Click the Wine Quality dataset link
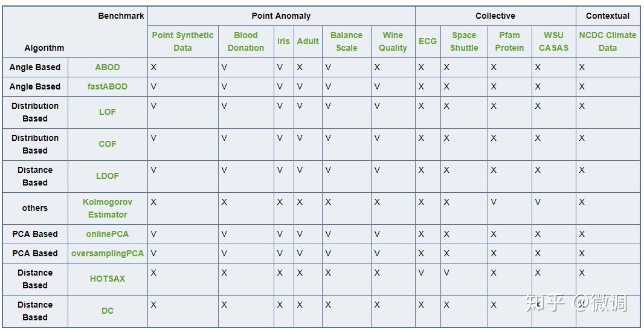 click(x=393, y=41)
